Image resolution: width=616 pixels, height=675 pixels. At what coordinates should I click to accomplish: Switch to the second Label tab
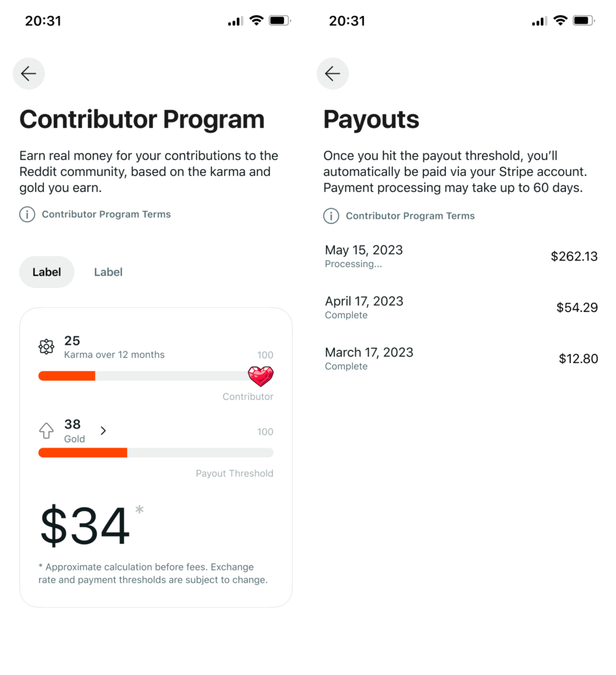(x=108, y=272)
